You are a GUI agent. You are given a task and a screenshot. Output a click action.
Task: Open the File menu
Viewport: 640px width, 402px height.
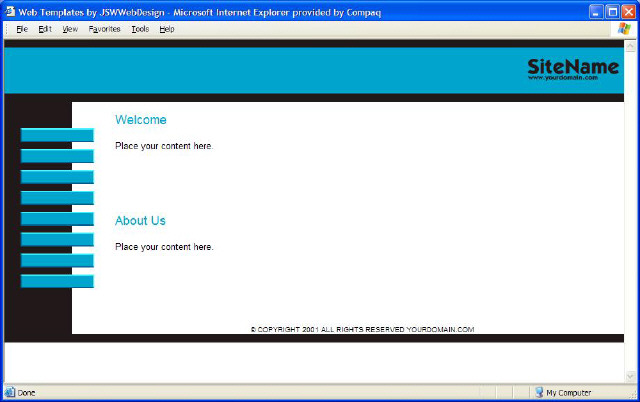pyautogui.click(x=22, y=29)
